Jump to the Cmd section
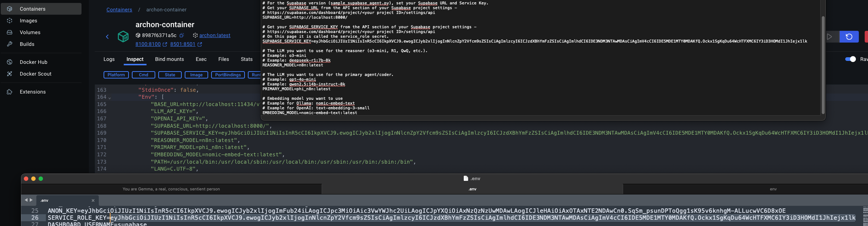Image resolution: width=868 pixels, height=226 pixels. [144, 75]
